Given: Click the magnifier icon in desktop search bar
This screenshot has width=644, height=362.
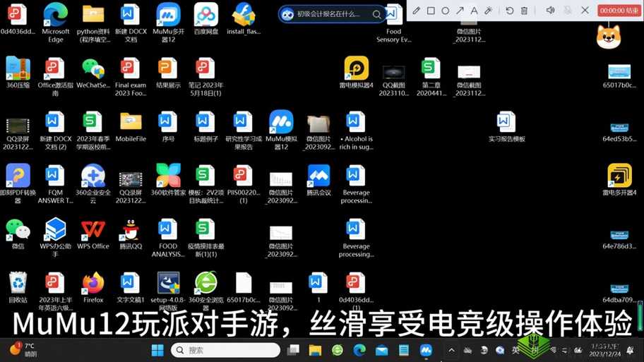Looking at the screenshot, I should tap(376, 14).
